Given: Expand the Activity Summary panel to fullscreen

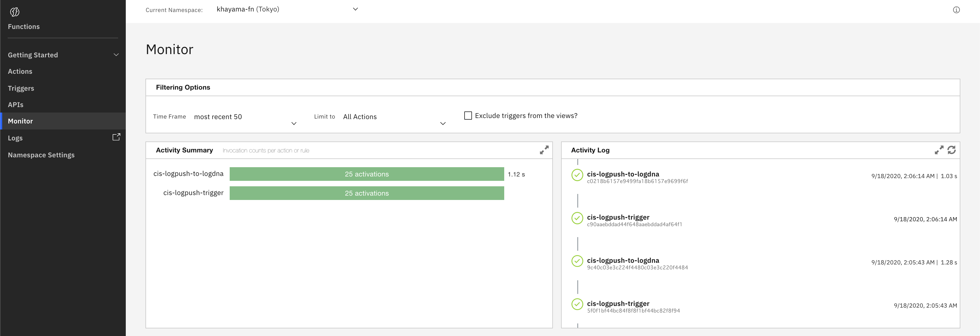Looking at the screenshot, I should [x=544, y=150].
